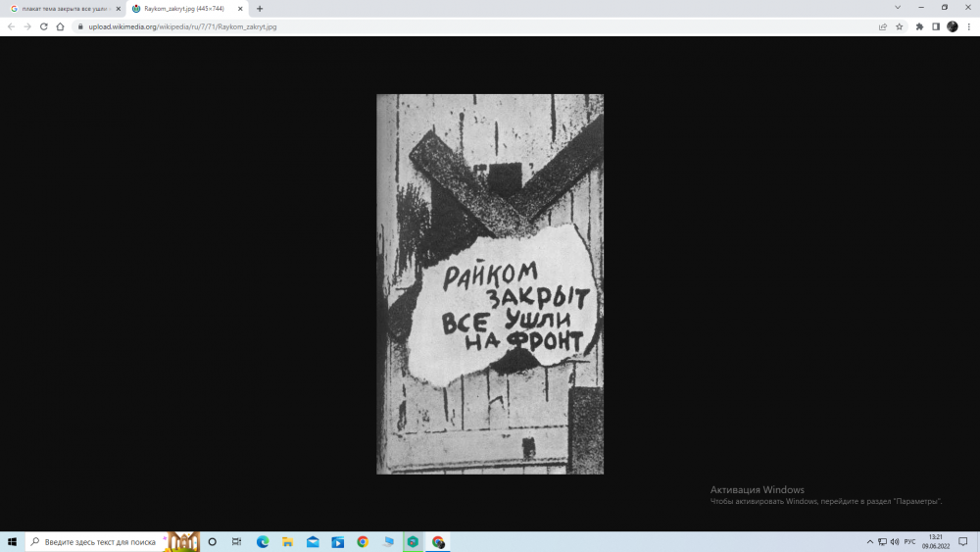The image size is (980, 552).
Task: Open the Windows notification center
Action: 963,542
